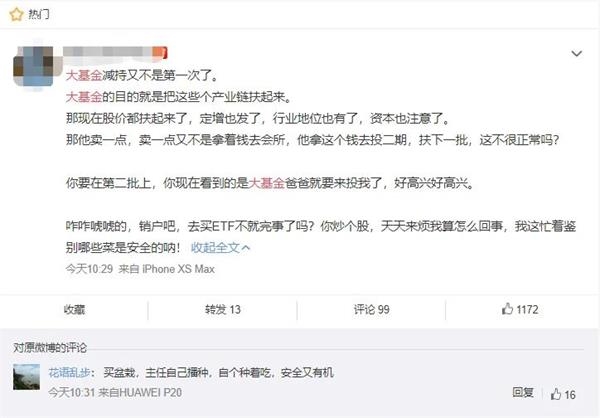This screenshot has width=600, height=418.
Task: Click 回复 on the comment
Action: (523, 392)
